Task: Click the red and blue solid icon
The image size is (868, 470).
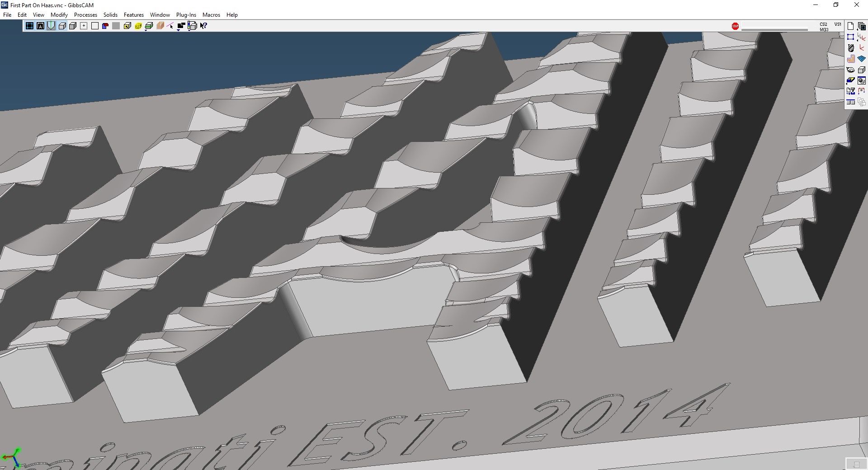Action: pos(105,26)
